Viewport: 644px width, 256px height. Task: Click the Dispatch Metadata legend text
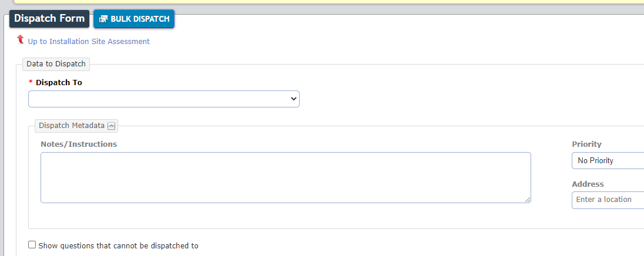tap(72, 126)
